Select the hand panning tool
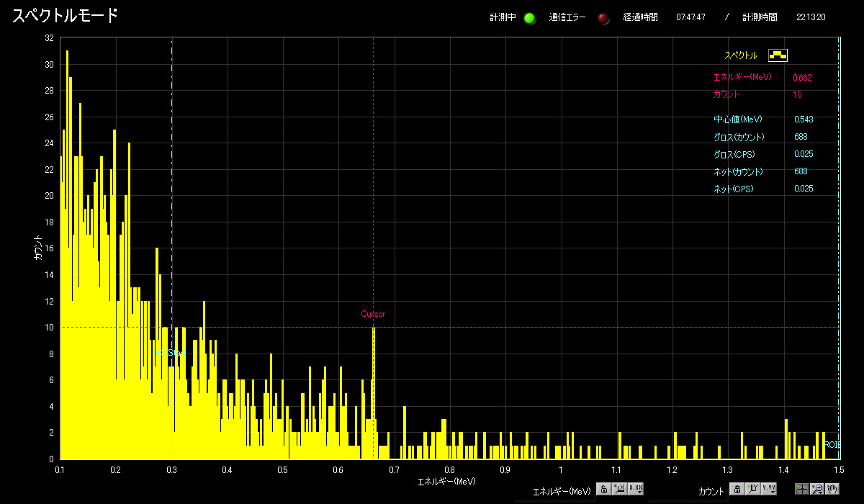 point(832,490)
